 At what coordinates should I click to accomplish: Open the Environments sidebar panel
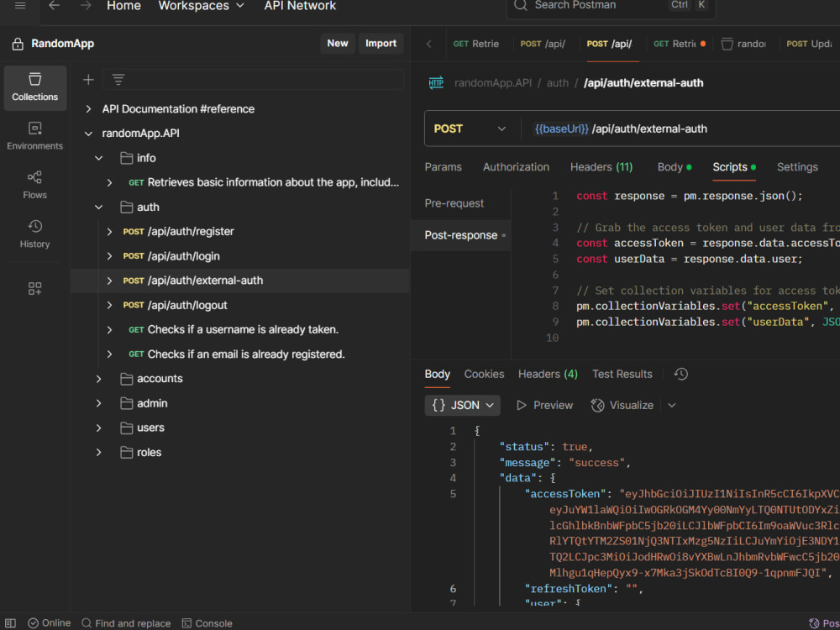(34, 136)
